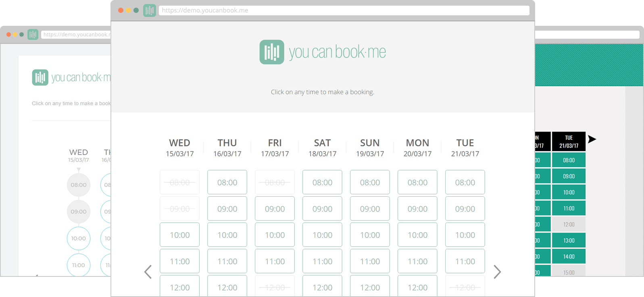
Task: Click the black next arrow in right window
Action: pos(592,139)
